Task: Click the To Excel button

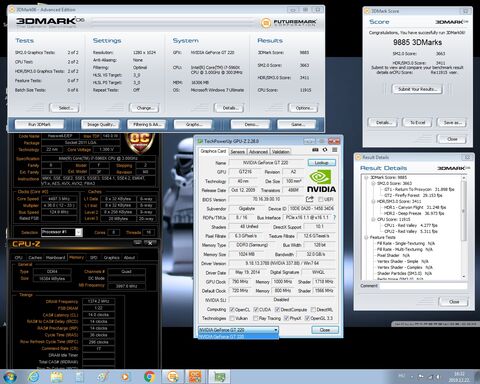Action: tap(417, 123)
